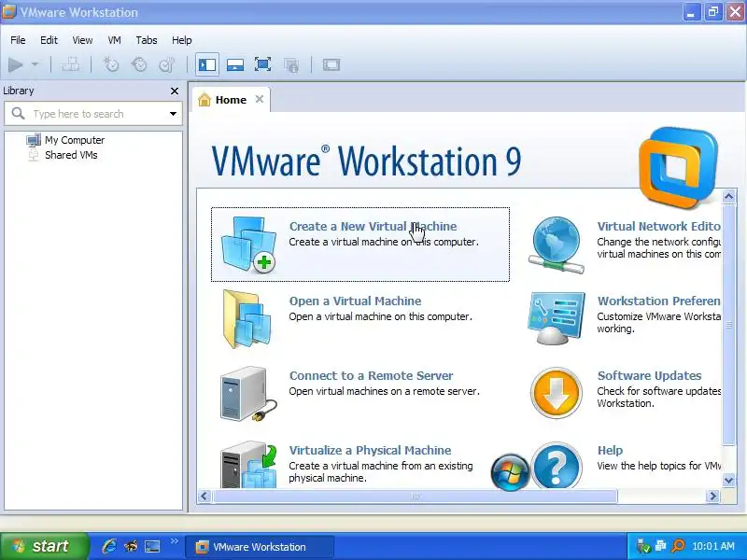
Task: Click the Send Ctrl+Alt+Del toolbar icon
Action: [71, 64]
